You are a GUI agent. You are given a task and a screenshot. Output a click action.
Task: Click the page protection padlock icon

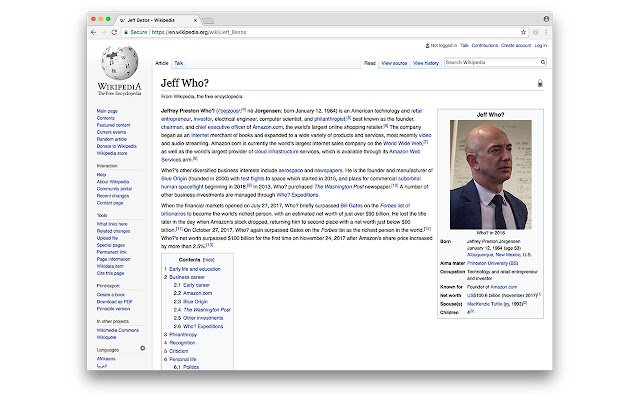point(540,83)
